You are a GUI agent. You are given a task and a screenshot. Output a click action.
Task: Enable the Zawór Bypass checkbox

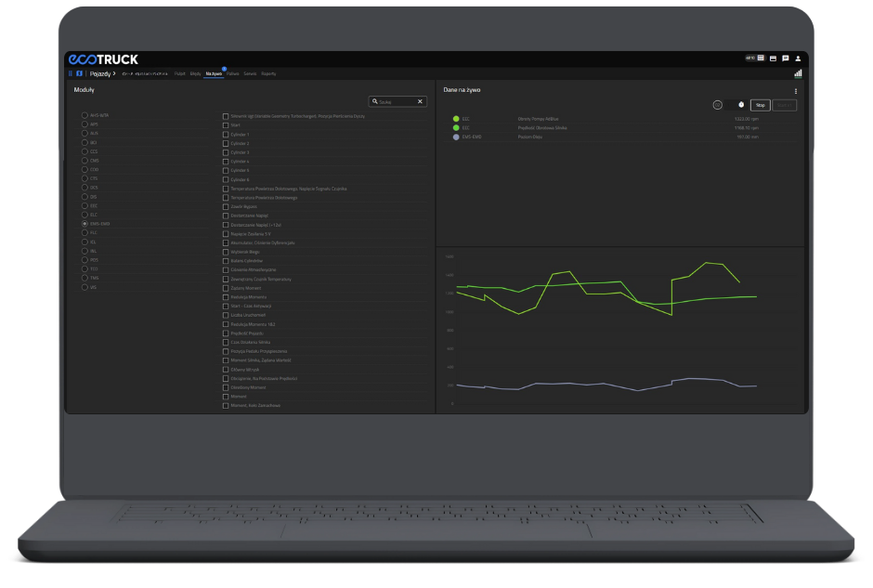tap(226, 207)
